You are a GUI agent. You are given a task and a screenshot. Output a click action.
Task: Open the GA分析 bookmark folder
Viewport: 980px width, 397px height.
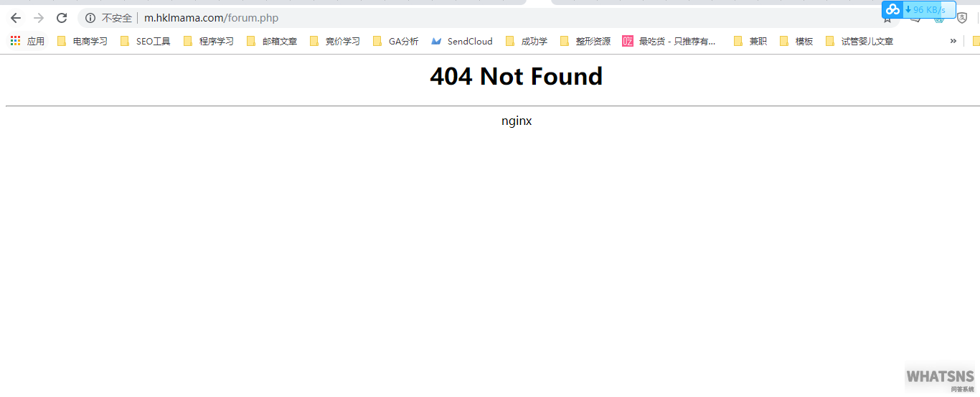(396, 42)
